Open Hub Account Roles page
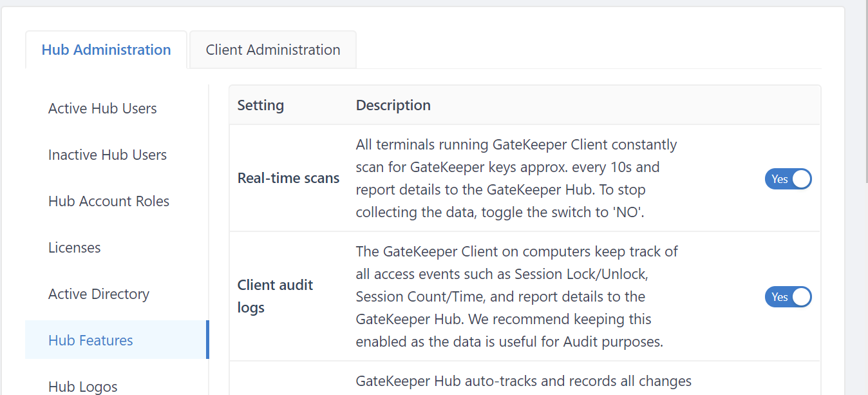The width and height of the screenshot is (868, 395). click(109, 201)
